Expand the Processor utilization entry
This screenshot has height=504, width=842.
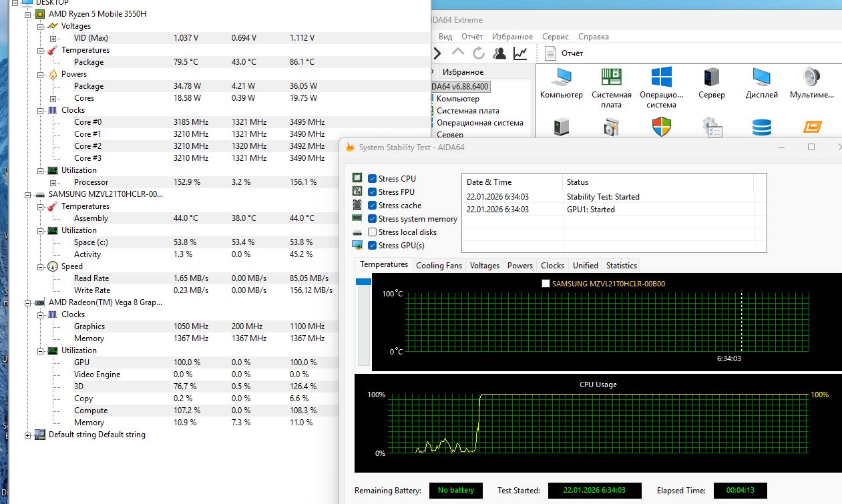(53, 182)
